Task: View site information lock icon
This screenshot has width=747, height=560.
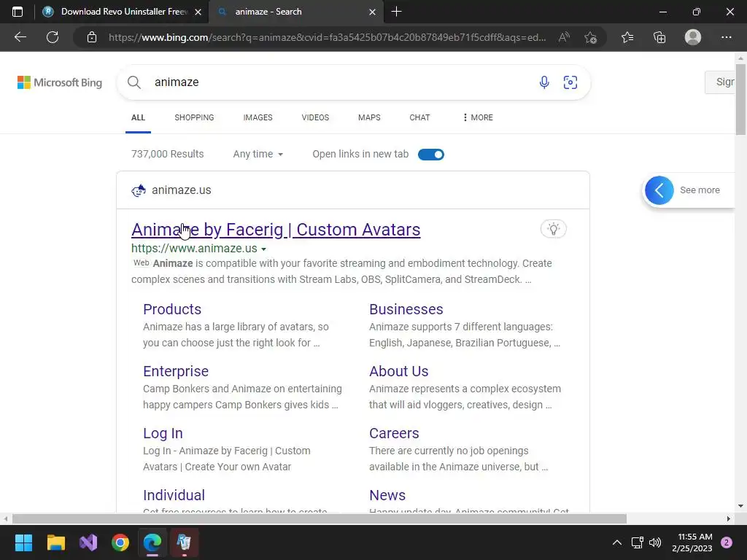Action: point(92,37)
